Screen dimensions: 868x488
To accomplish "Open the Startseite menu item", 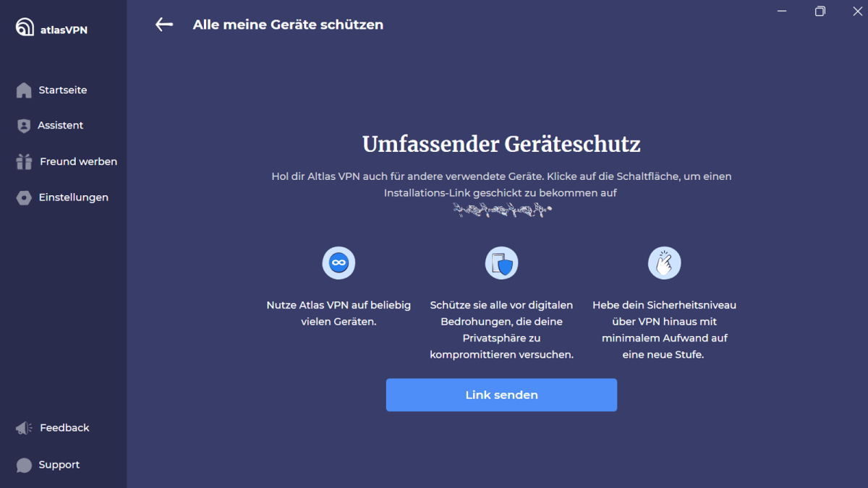I will 64,90.
